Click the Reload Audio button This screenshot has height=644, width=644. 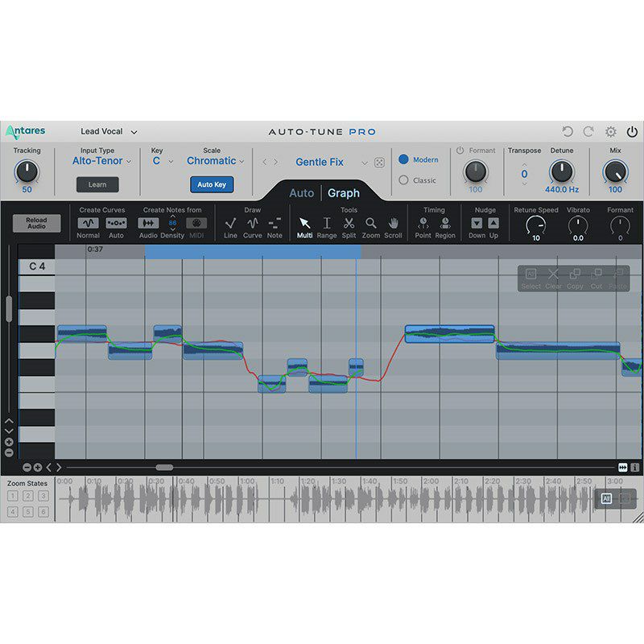click(x=36, y=223)
